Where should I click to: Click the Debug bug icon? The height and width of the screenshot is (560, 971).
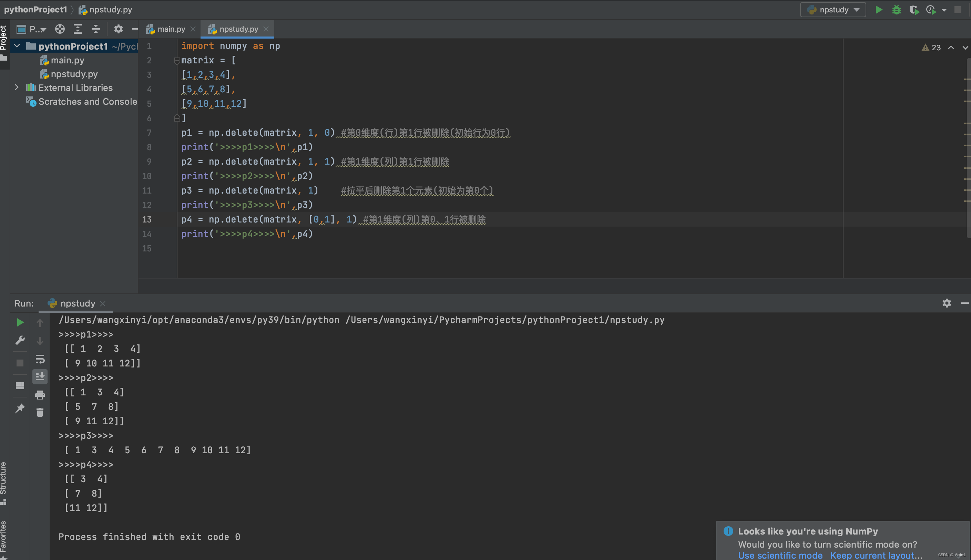896,10
